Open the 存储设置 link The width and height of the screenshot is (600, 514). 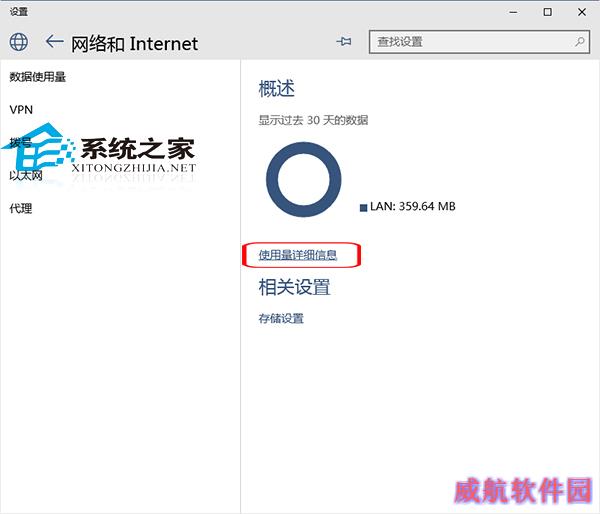281,318
